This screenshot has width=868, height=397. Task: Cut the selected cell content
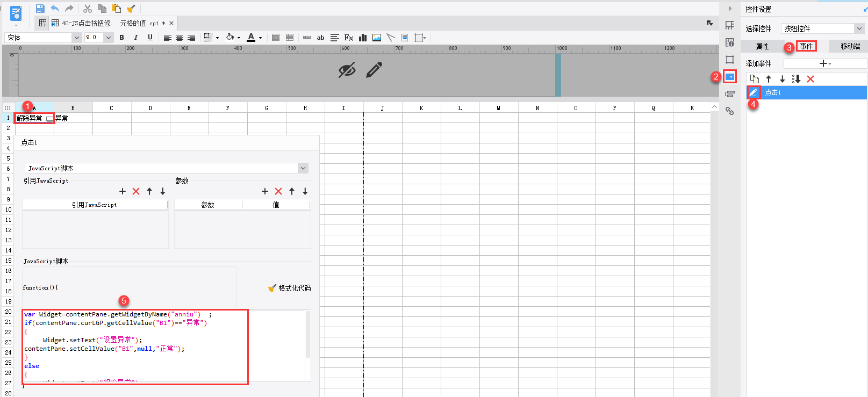click(x=88, y=9)
